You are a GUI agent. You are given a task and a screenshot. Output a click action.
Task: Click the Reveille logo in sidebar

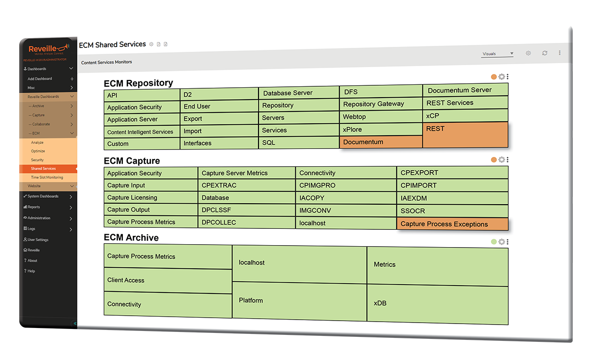click(49, 49)
